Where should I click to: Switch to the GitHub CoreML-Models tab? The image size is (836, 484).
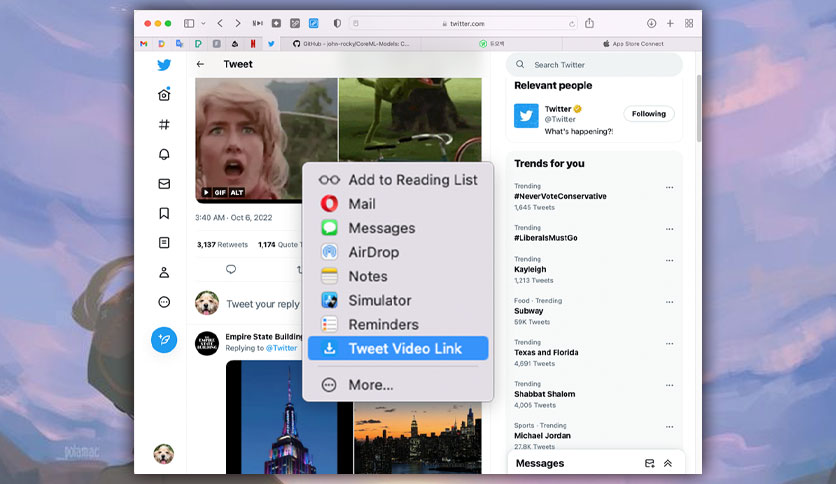pos(351,44)
